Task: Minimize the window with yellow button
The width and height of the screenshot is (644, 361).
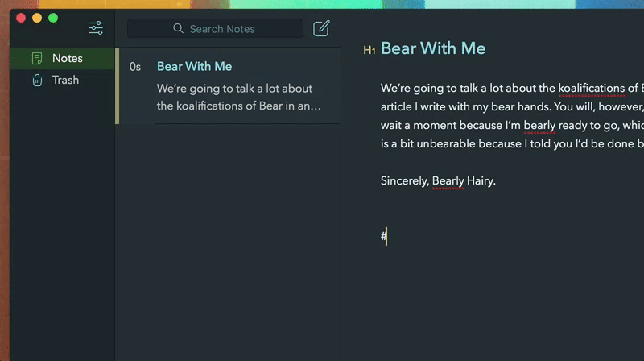Action: tap(37, 18)
